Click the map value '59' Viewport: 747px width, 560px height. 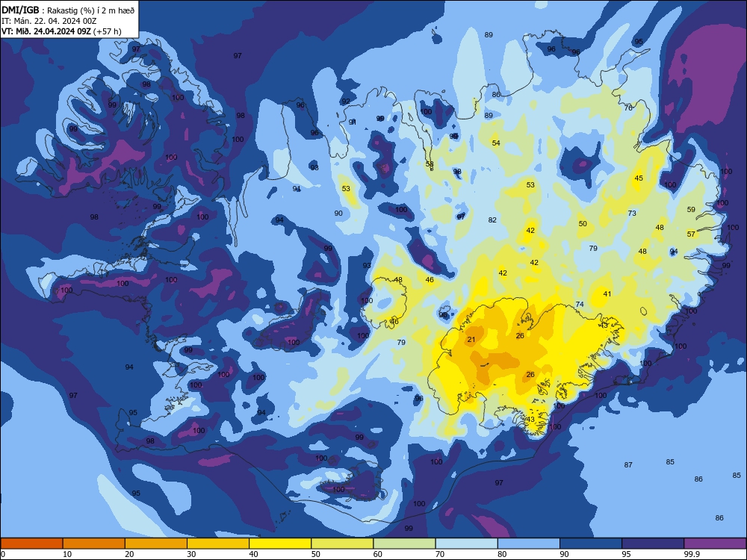pos(691,209)
